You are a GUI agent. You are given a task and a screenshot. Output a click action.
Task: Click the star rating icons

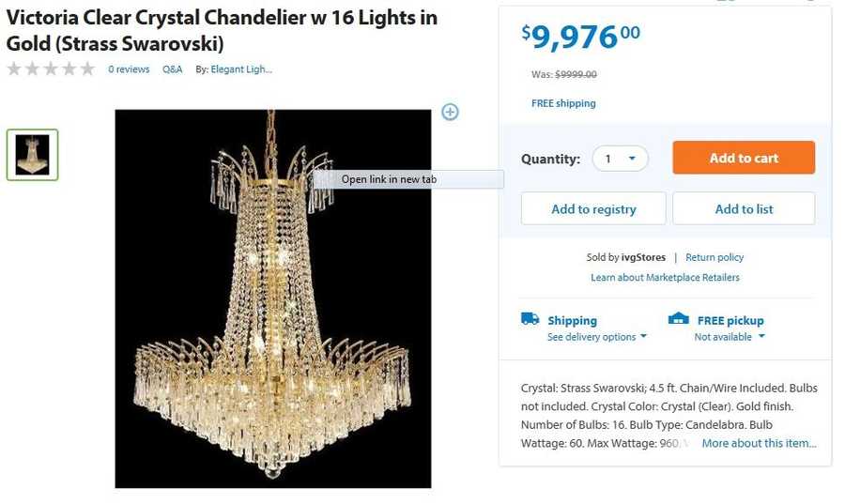coord(52,69)
